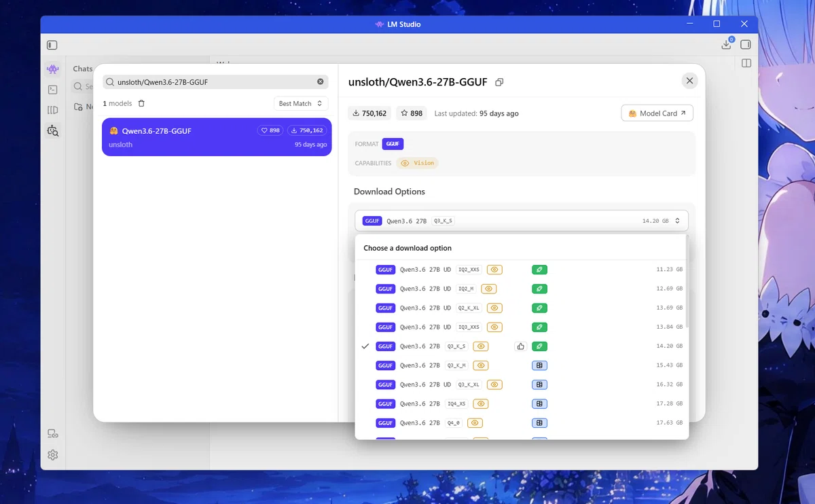Click blue partial-offload icon in Q3_K_M row
Screen dimensions: 815x504
[x=539, y=365]
